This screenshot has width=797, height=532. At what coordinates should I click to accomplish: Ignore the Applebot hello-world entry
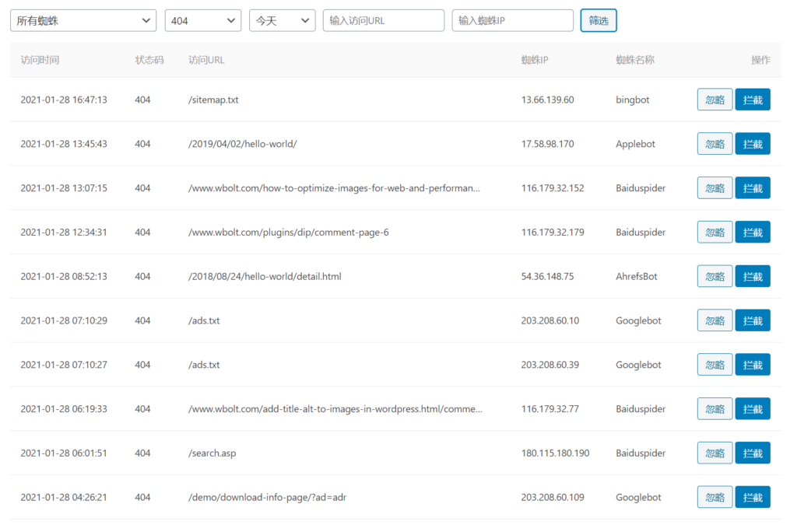click(714, 144)
